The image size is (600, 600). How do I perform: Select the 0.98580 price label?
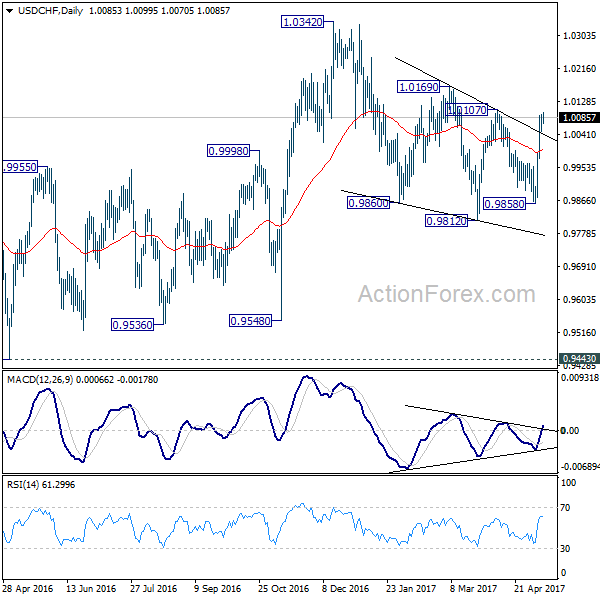[504, 204]
